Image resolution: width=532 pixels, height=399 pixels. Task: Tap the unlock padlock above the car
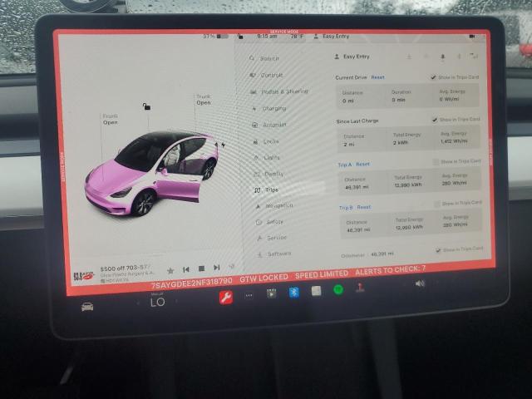[146, 106]
